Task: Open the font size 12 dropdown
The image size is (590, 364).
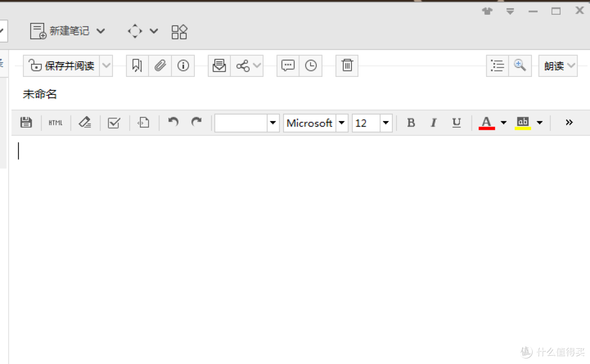Action: click(x=386, y=123)
